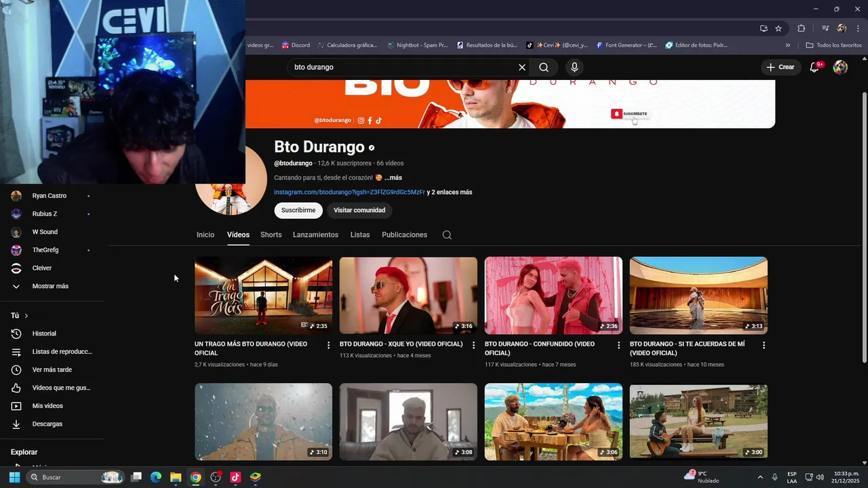Open the instagram.com/btodurango link
868x488 pixels.
click(349, 192)
